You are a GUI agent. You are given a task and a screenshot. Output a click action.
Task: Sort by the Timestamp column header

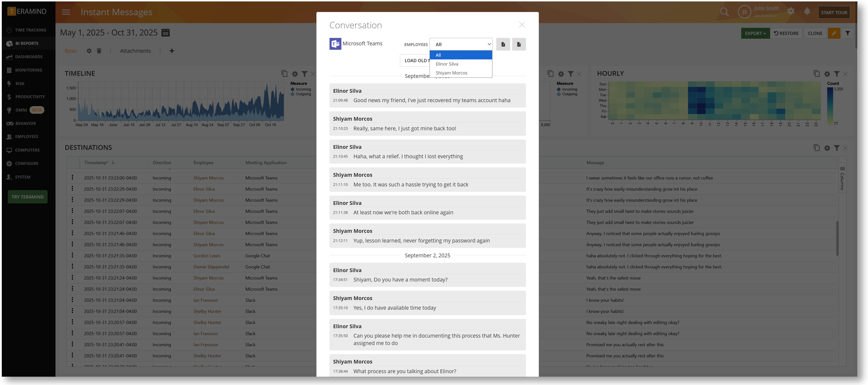point(96,163)
